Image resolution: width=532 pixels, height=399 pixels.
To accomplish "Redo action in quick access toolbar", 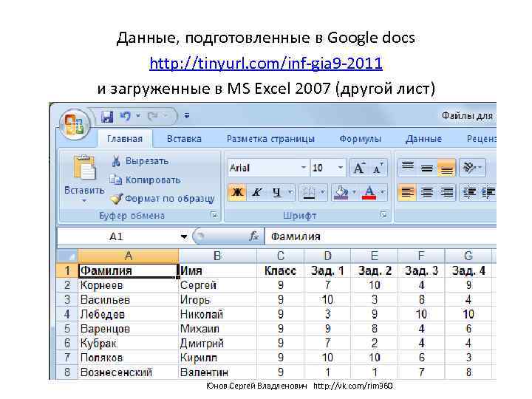I will click(153, 116).
